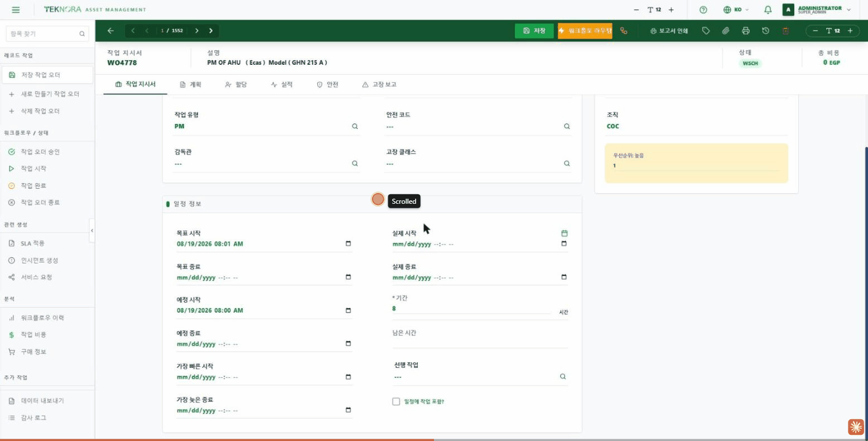Open the KO language selector
Screen dimensions: 868x441
(736, 9)
